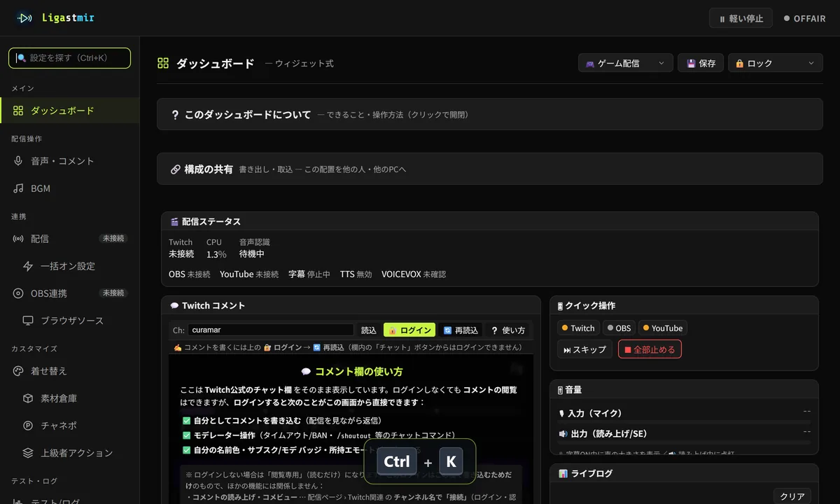Click the grid icon next to the ダッシュボード title
This screenshot has height=504, width=840.
tap(163, 64)
